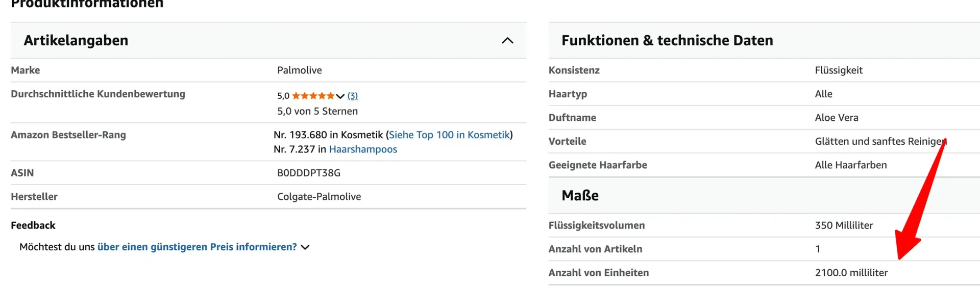
Task: Click the 2100.0 milliliter value
Action: [x=851, y=273]
